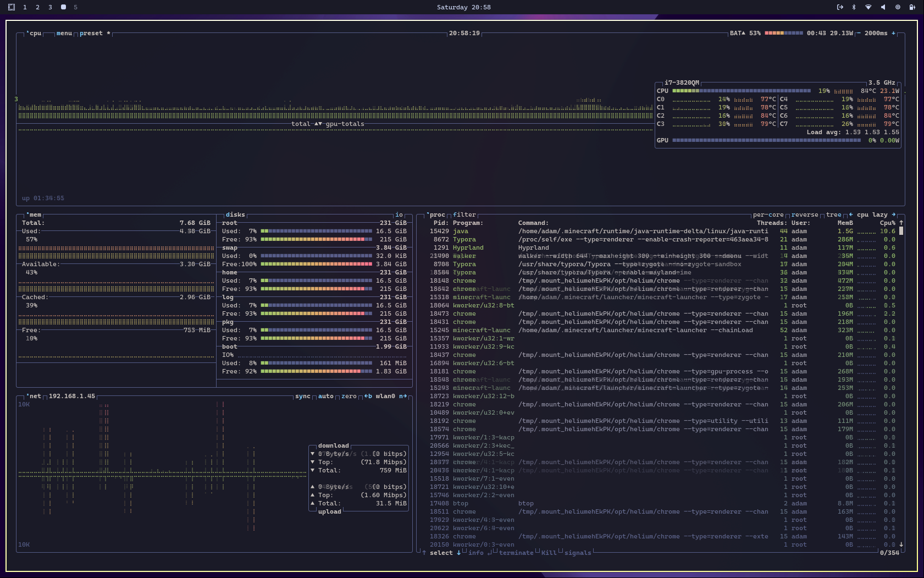The image size is (924, 578).
Task: Select the java process row for pid 15429
Action: click(x=550, y=231)
